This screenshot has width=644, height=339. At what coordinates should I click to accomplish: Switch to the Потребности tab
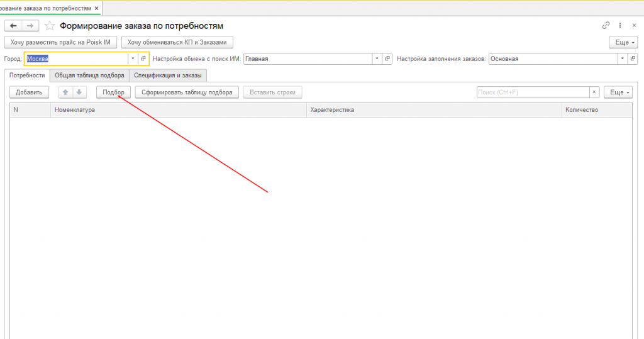[27, 75]
